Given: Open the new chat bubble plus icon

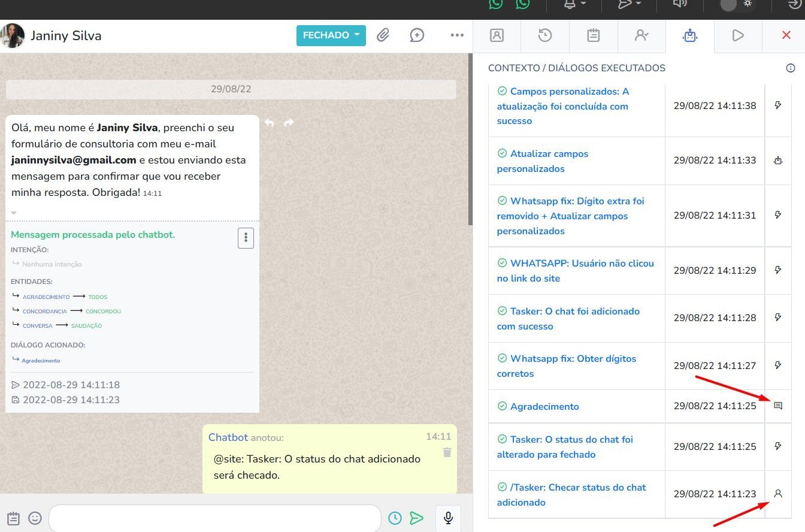Looking at the screenshot, I should [417, 35].
